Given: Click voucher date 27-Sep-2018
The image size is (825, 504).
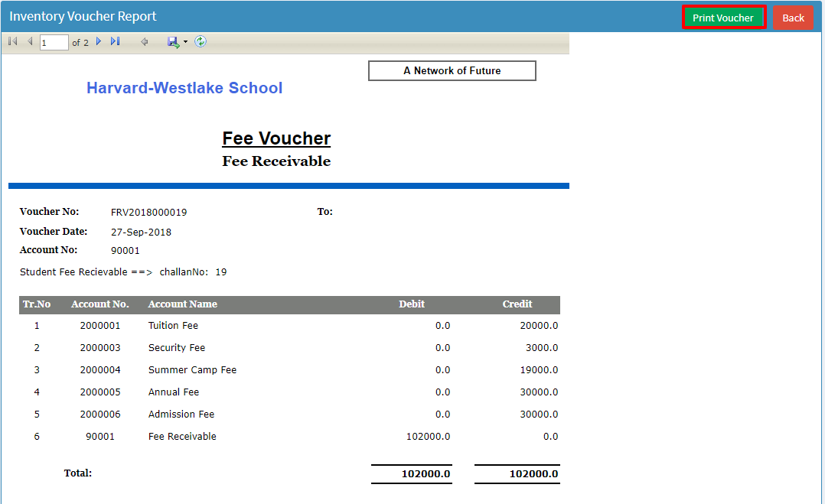Looking at the screenshot, I should click(x=141, y=232).
